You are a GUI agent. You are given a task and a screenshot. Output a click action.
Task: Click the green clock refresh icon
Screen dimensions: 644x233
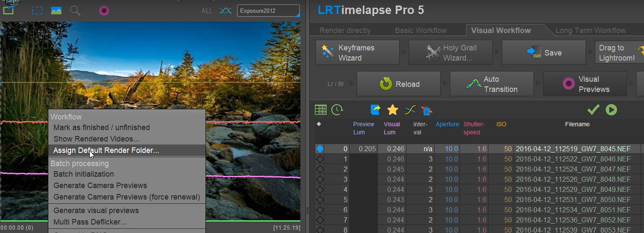pos(337,110)
